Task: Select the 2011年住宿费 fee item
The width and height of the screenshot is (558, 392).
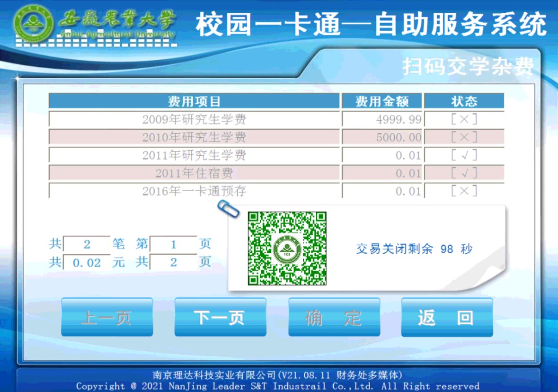Action: [x=194, y=173]
